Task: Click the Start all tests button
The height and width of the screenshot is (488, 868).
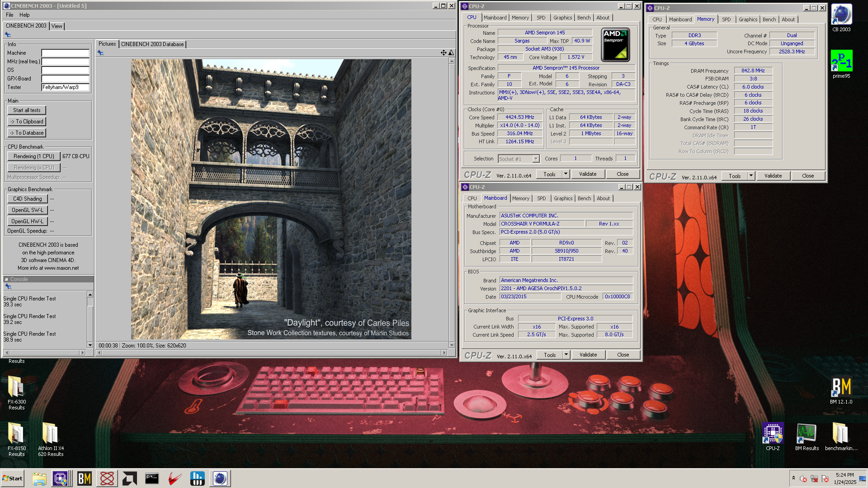Action: 27,110
